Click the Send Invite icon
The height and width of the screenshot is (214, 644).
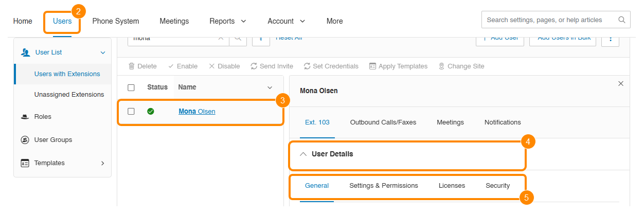tap(254, 66)
